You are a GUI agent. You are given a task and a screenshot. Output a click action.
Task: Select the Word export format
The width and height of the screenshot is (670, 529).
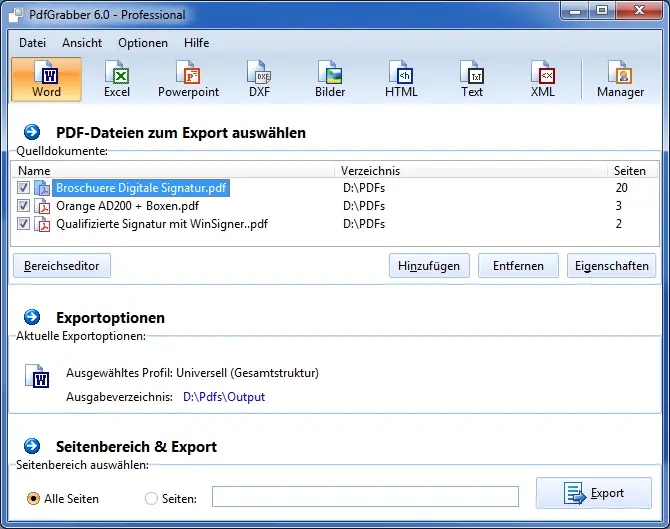[46, 79]
